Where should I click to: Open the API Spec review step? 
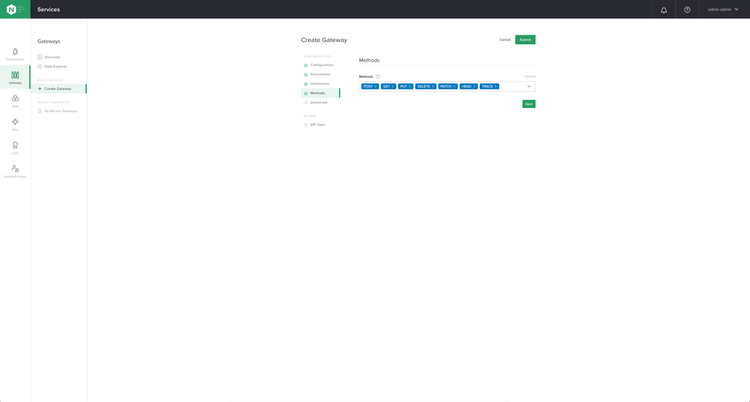(x=315, y=124)
